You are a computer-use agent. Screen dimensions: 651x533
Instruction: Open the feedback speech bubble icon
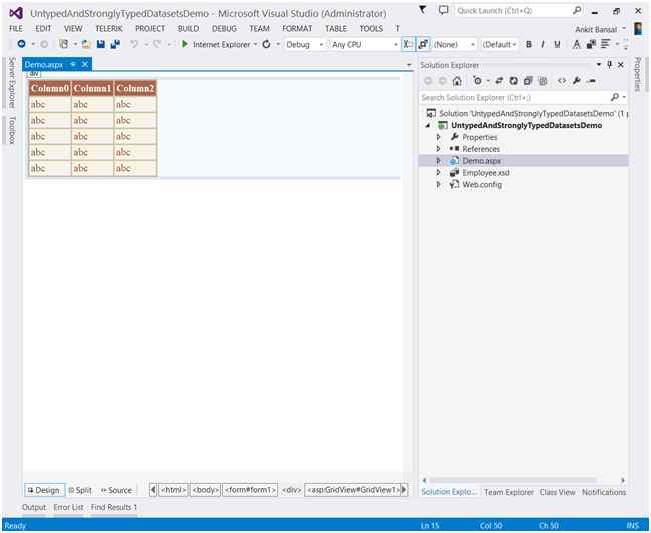[x=443, y=10]
